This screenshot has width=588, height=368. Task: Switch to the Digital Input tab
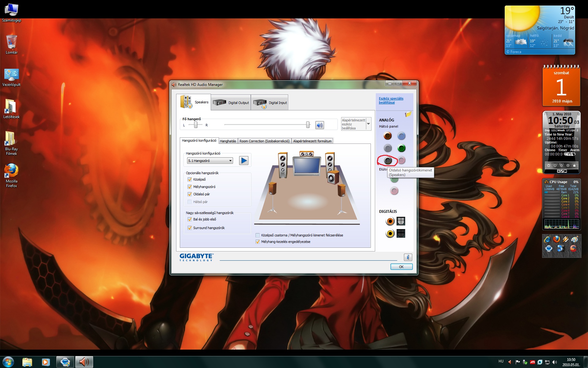pos(269,103)
